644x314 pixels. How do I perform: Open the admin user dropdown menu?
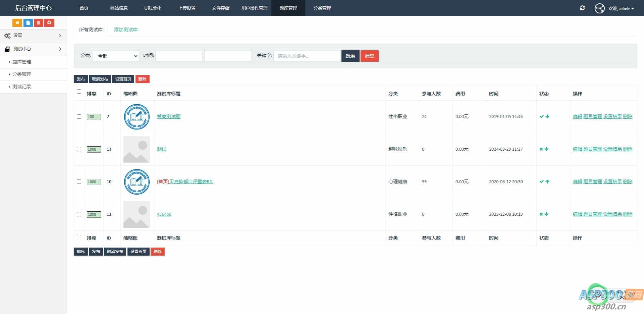(621, 8)
